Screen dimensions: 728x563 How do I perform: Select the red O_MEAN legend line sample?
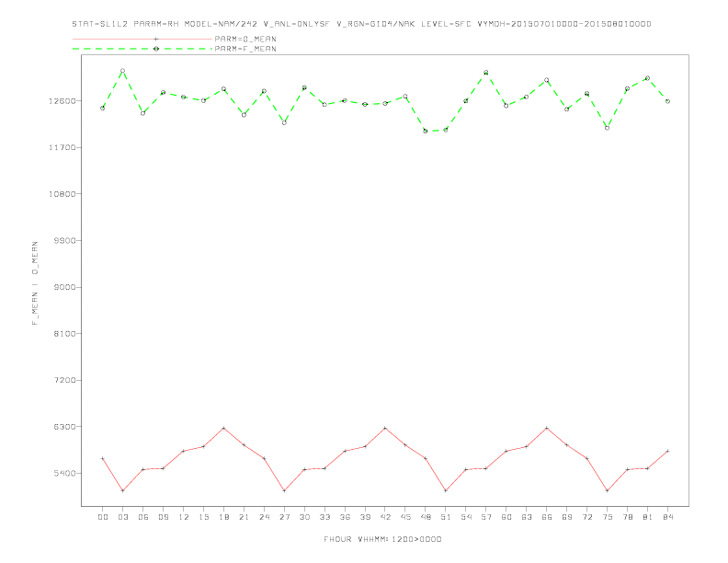click(142, 39)
